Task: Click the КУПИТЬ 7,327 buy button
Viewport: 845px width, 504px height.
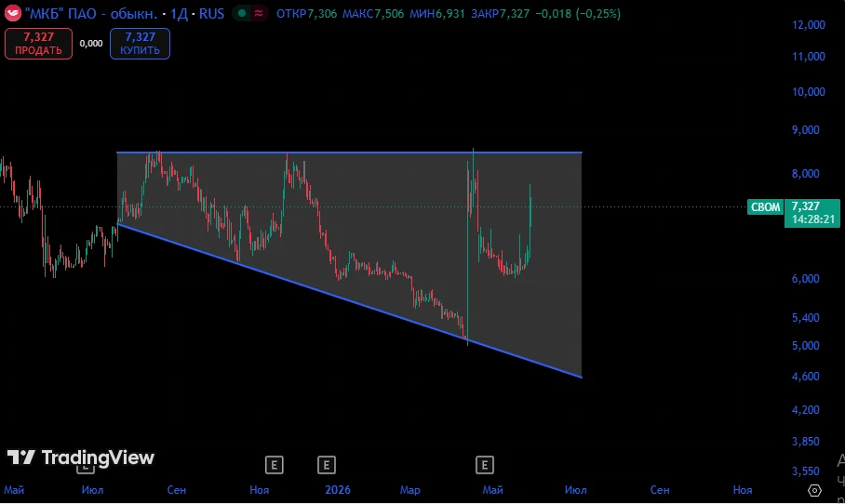Action: click(x=141, y=44)
